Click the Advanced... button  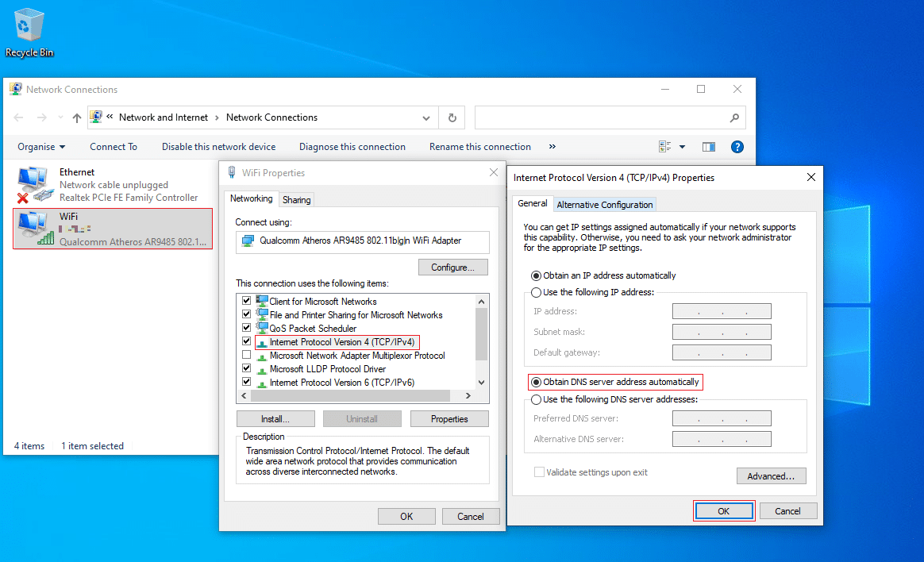[771, 476]
